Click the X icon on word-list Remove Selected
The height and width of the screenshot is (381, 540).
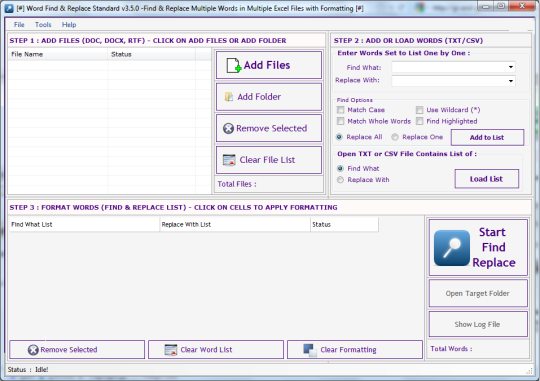pyautogui.click(x=33, y=350)
